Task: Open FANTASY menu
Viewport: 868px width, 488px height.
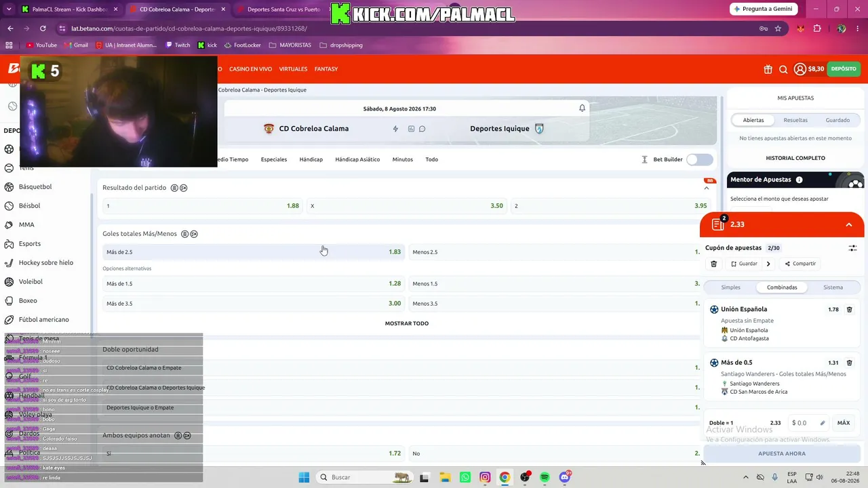Action: pyautogui.click(x=326, y=69)
